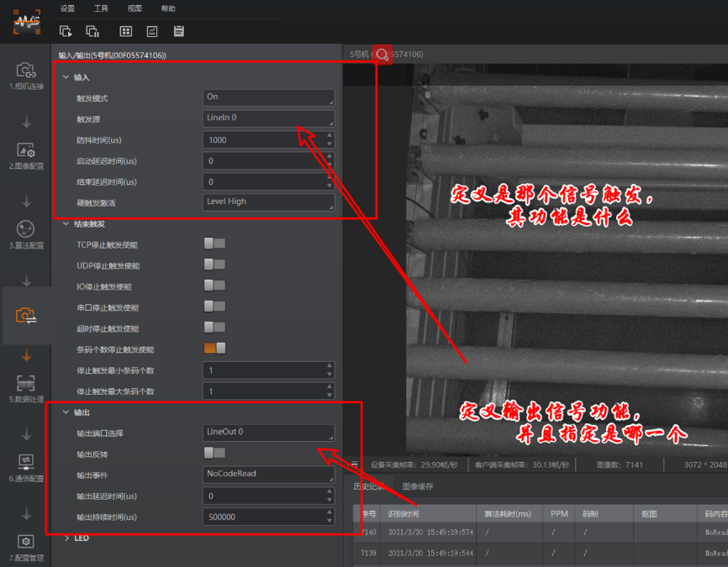Click the grid layout toolbar icon
Screen dimensions: 728x567
126,31
